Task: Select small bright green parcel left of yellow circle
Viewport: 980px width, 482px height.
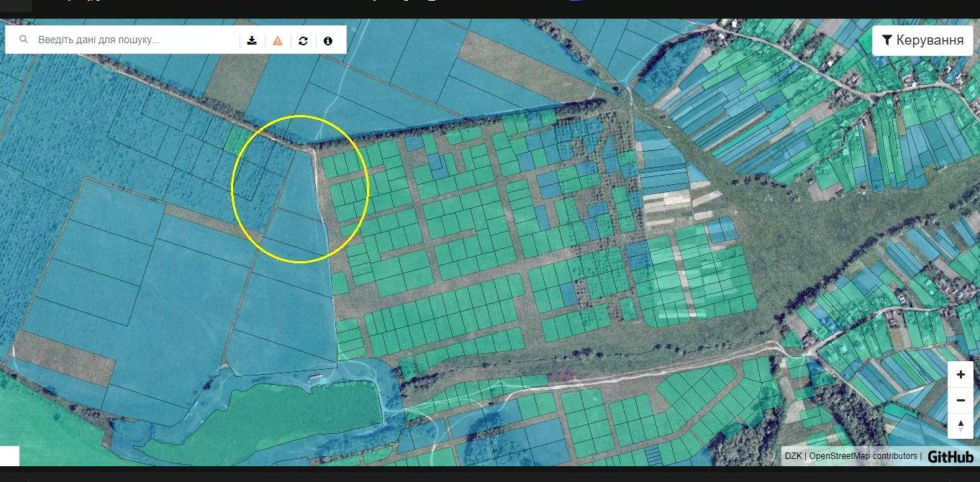Action: tap(235, 142)
